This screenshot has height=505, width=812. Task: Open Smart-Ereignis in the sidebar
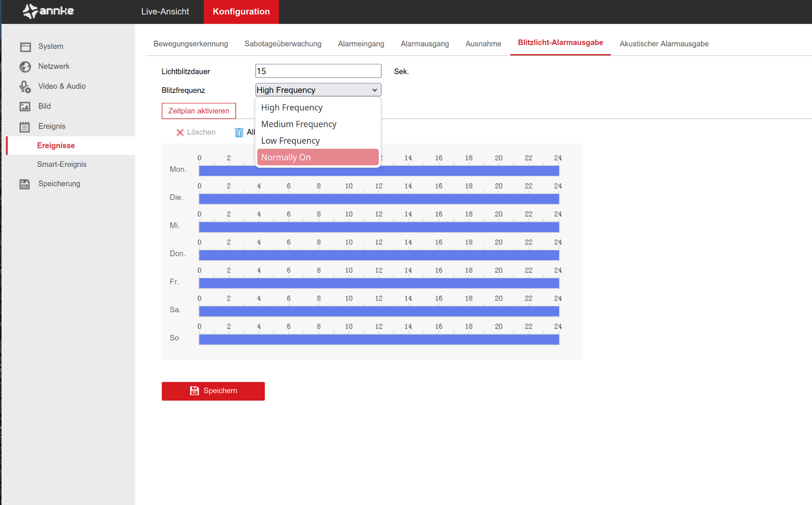click(x=62, y=164)
